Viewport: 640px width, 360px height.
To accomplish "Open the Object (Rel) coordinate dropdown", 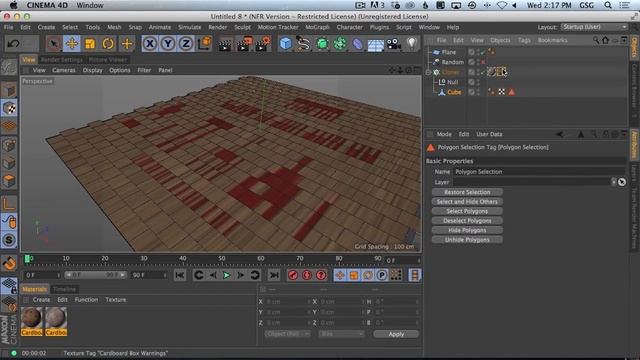I will tap(287, 334).
